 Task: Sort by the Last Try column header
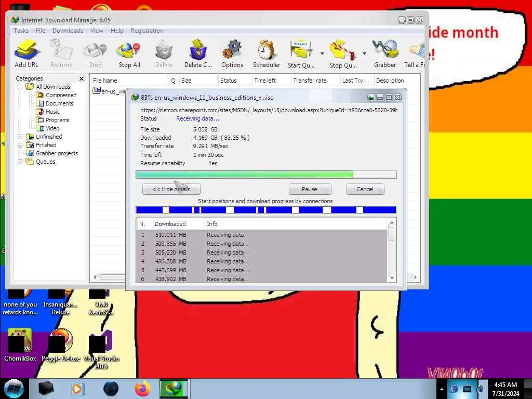click(356, 81)
